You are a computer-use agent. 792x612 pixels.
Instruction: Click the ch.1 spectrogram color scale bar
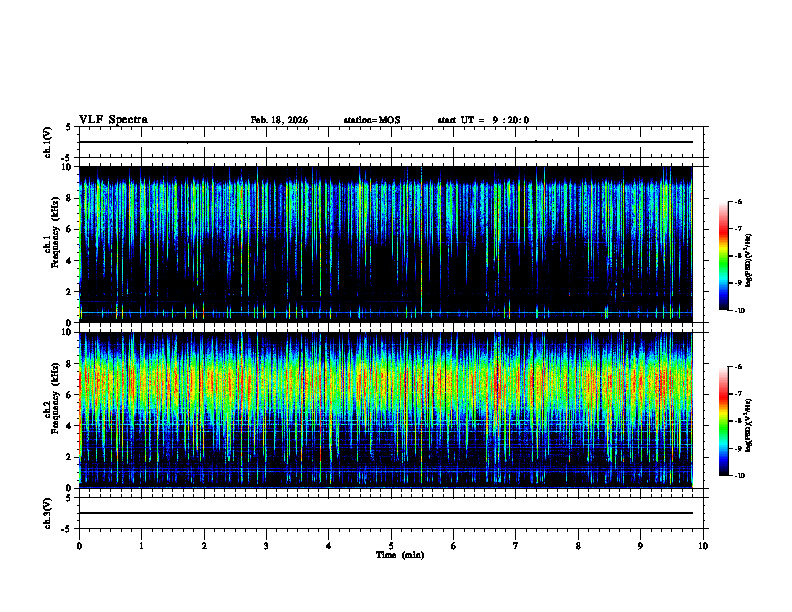point(723,256)
